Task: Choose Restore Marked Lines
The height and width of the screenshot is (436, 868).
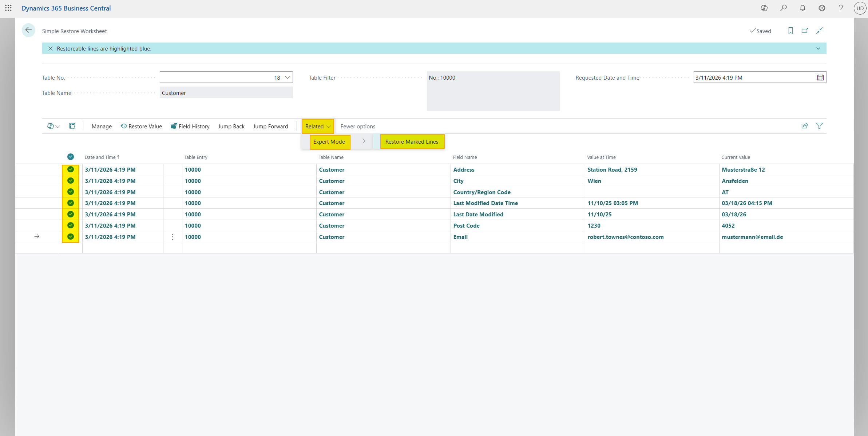Action: coord(412,142)
